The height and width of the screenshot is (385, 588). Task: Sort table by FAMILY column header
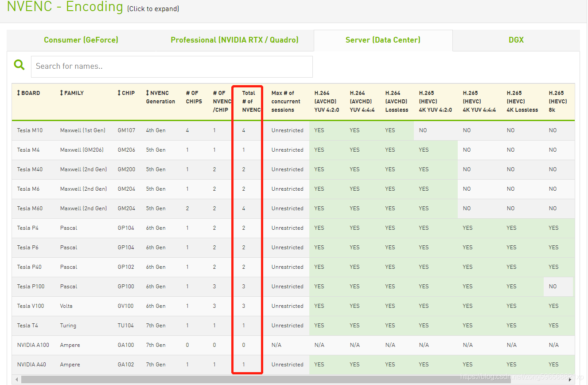[72, 93]
